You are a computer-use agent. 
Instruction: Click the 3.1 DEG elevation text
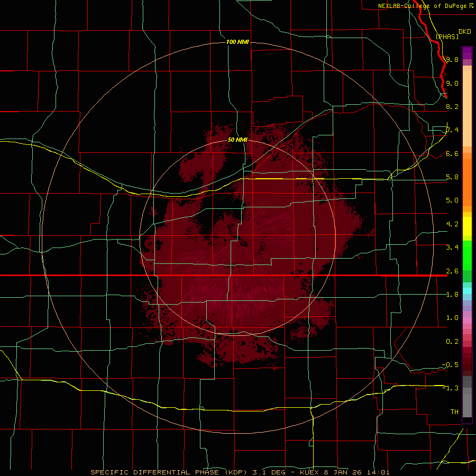pyautogui.click(x=269, y=472)
